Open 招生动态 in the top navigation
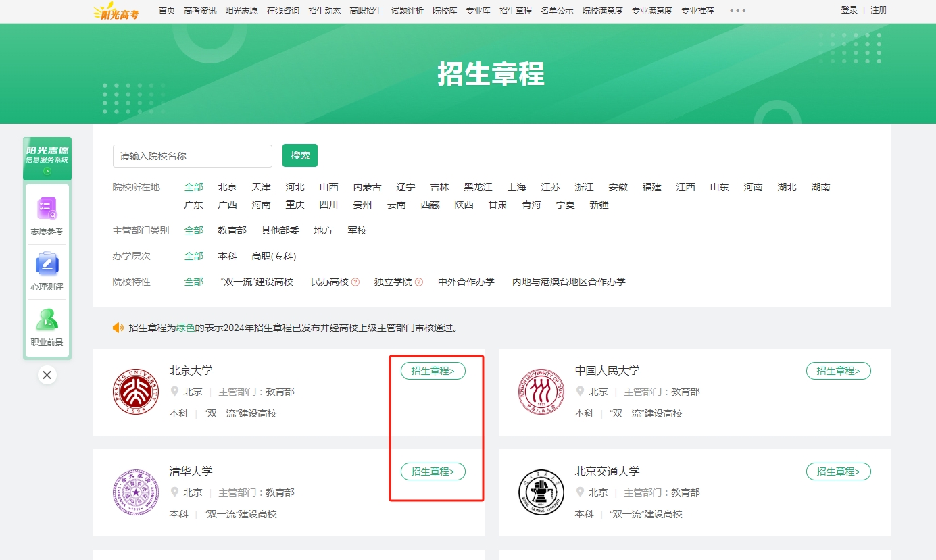 tap(324, 10)
